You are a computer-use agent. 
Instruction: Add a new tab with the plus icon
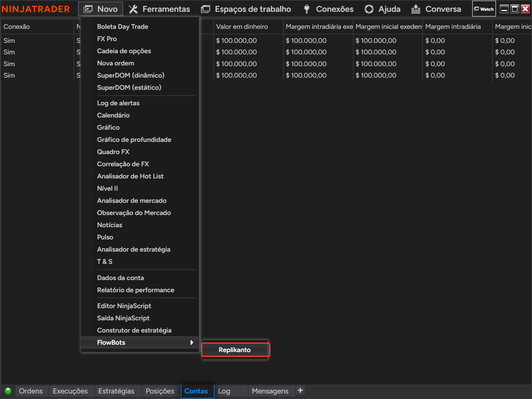[x=300, y=390]
